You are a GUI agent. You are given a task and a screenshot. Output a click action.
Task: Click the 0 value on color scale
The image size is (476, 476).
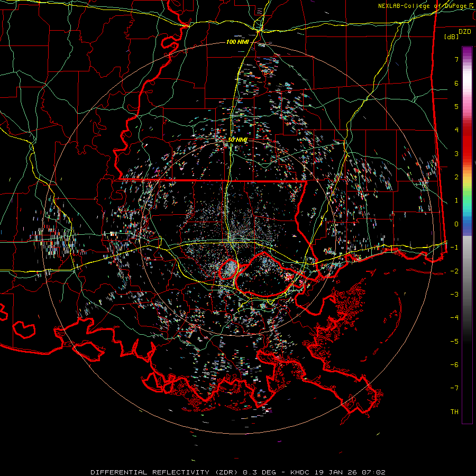456,224
